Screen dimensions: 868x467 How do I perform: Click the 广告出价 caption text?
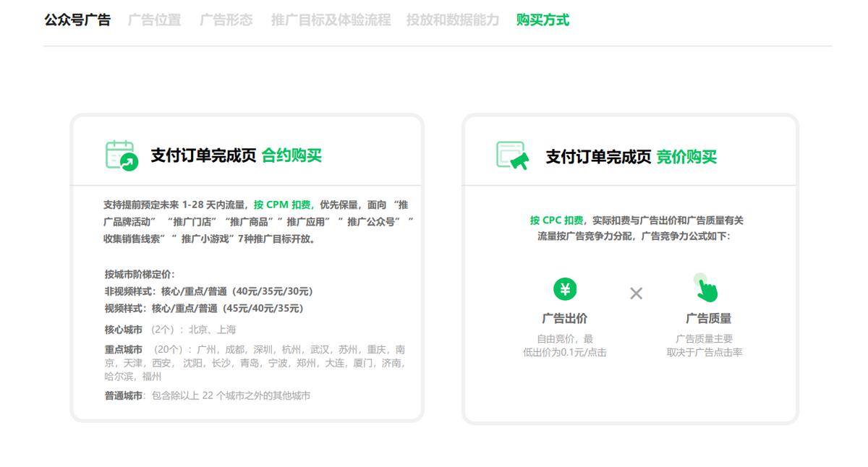tap(566, 317)
